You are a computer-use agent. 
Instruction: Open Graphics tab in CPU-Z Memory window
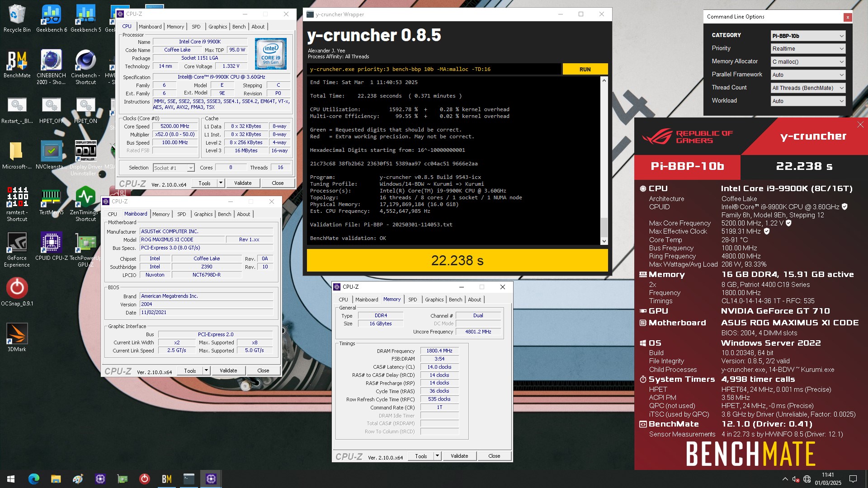(434, 300)
